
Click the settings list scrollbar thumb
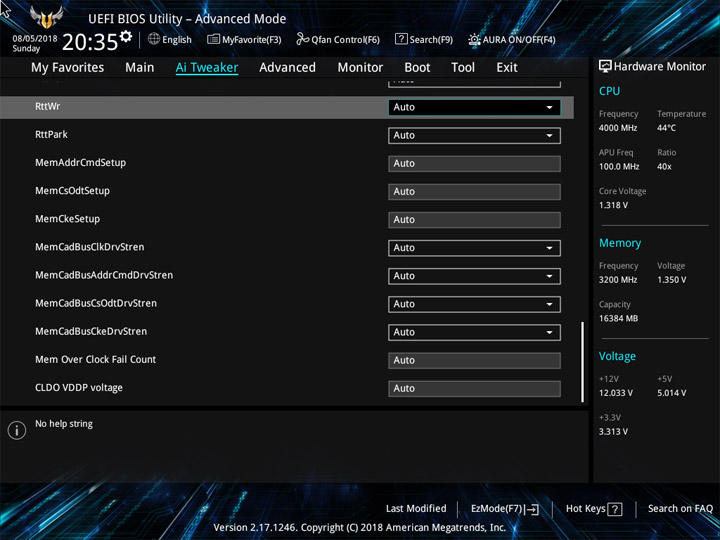coord(583,362)
